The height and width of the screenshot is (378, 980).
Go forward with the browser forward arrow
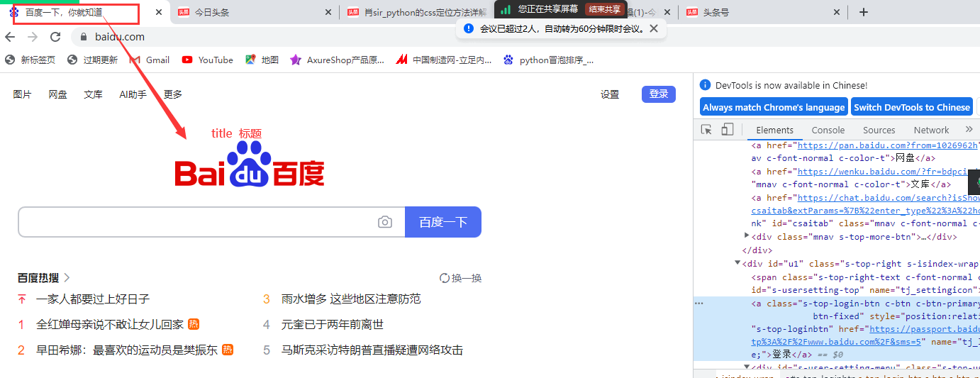tap(33, 37)
